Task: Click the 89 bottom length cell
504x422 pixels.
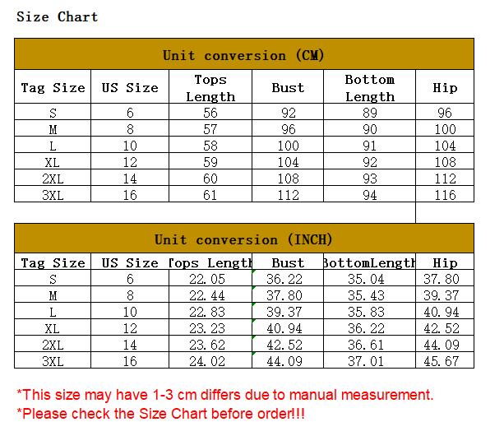Action: click(369, 114)
